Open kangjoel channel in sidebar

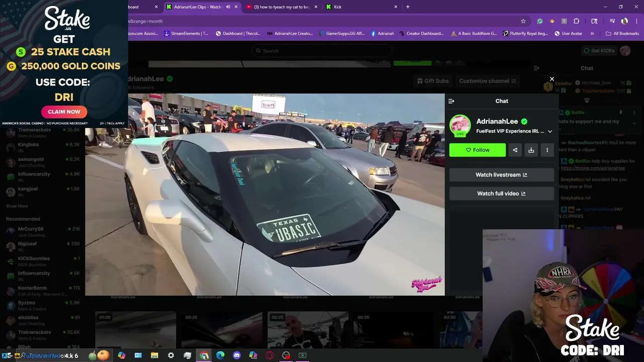click(42, 192)
